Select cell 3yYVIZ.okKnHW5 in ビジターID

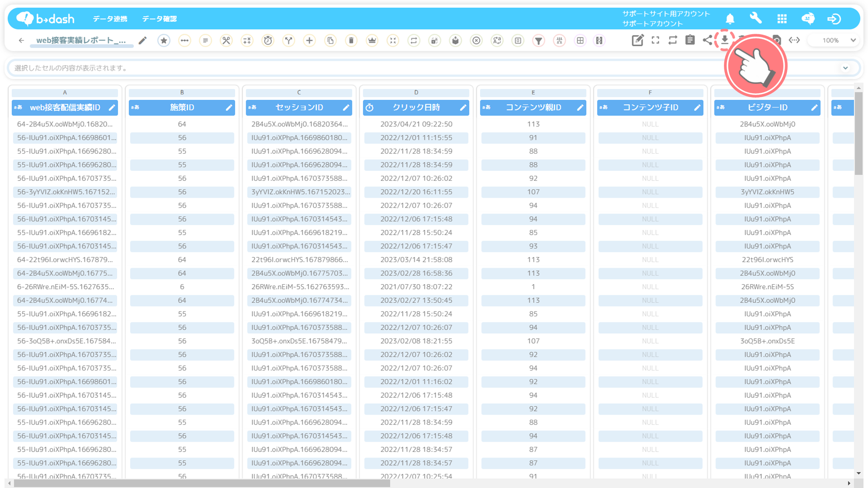click(767, 192)
